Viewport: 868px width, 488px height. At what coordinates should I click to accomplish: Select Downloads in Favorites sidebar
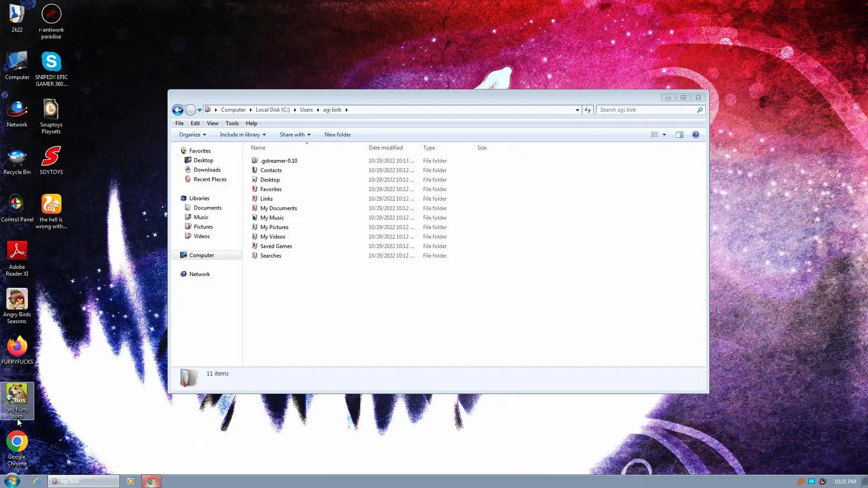pos(207,170)
